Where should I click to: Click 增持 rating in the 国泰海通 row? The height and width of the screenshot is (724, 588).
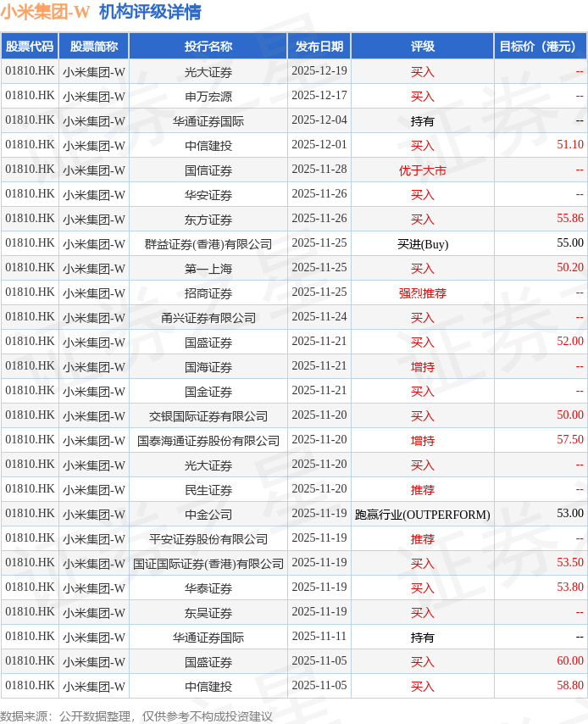422,441
